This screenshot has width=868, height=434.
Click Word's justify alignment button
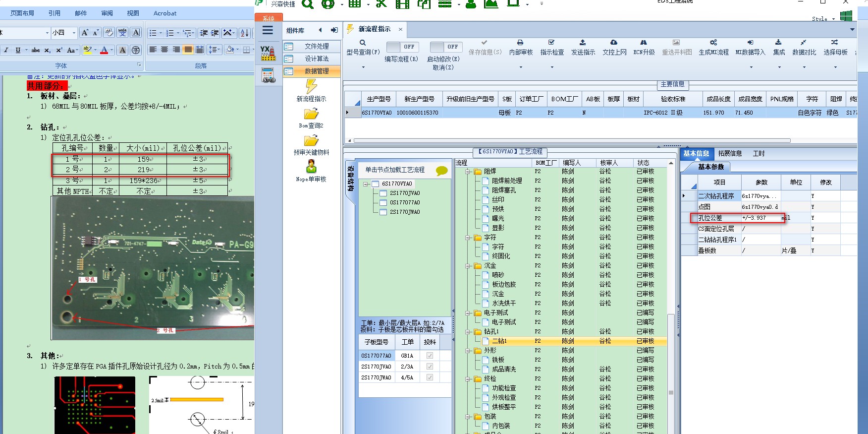click(188, 50)
